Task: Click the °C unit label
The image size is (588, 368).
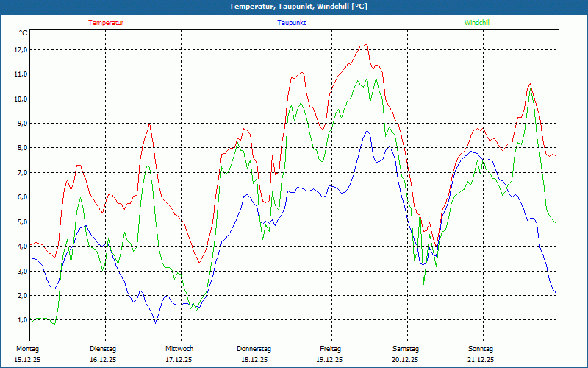Action: [24, 33]
